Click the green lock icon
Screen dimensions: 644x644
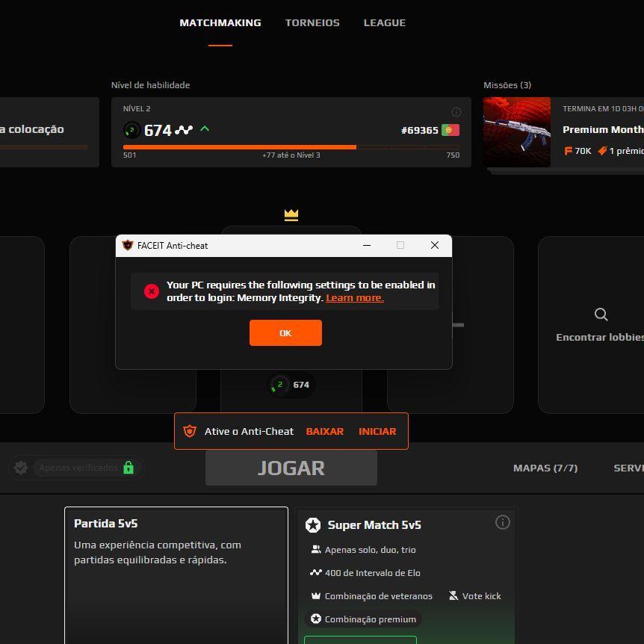click(x=129, y=468)
